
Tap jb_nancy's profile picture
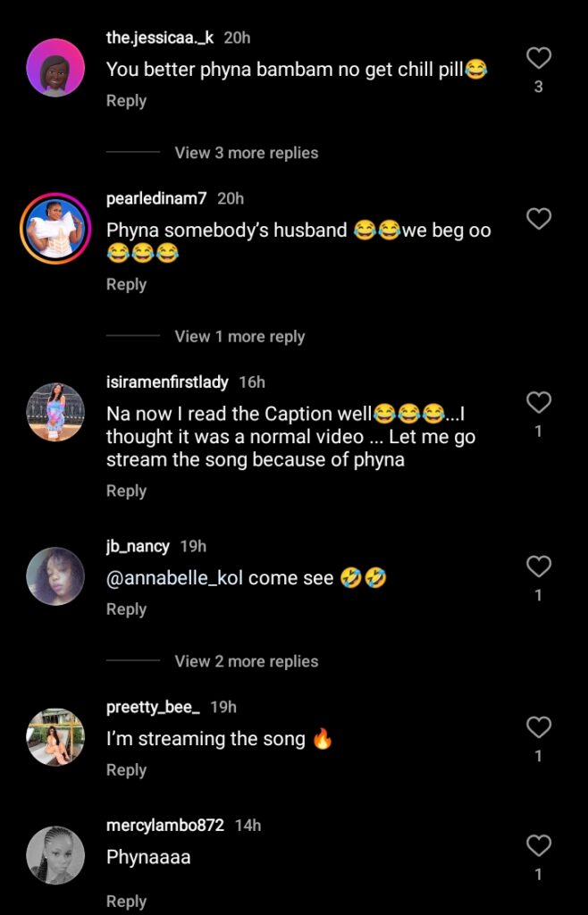[55, 576]
